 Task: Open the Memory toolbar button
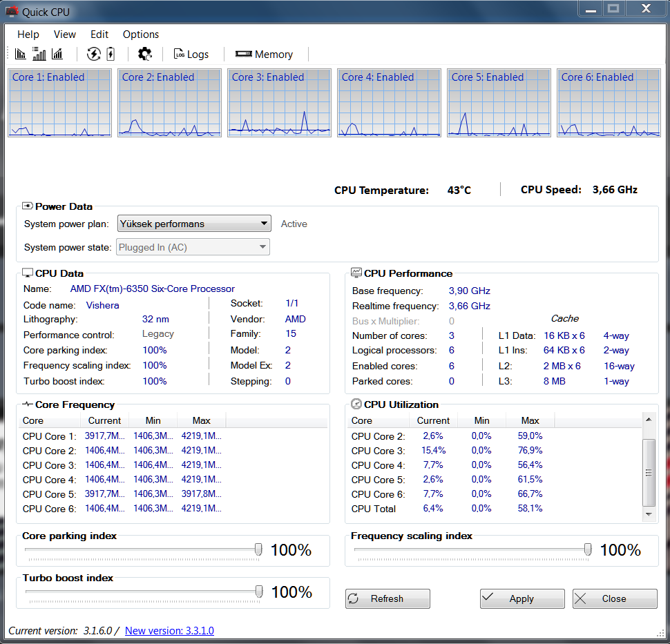coord(265,54)
